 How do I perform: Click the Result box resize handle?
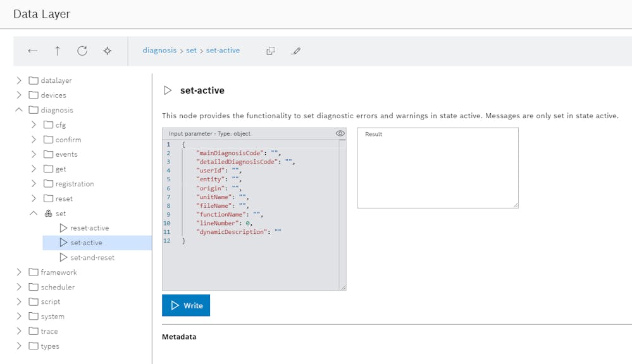(x=516, y=205)
